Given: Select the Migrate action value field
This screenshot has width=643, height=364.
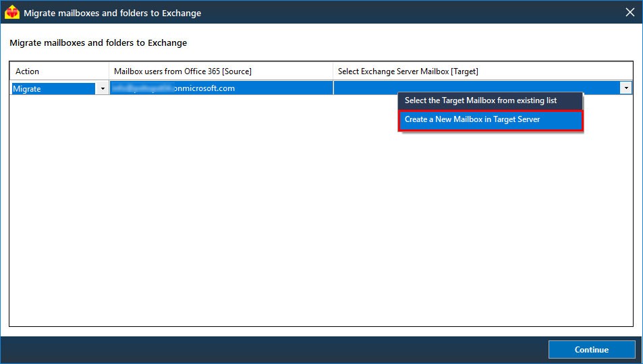Looking at the screenshot, I should click(54, 89).
